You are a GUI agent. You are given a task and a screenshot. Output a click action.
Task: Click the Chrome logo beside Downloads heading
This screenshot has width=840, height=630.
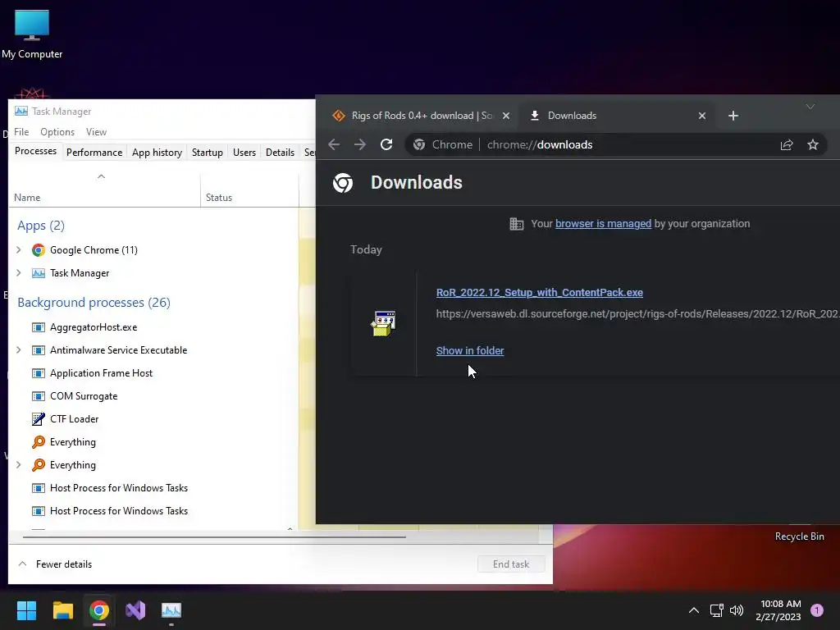pos(343,183)
